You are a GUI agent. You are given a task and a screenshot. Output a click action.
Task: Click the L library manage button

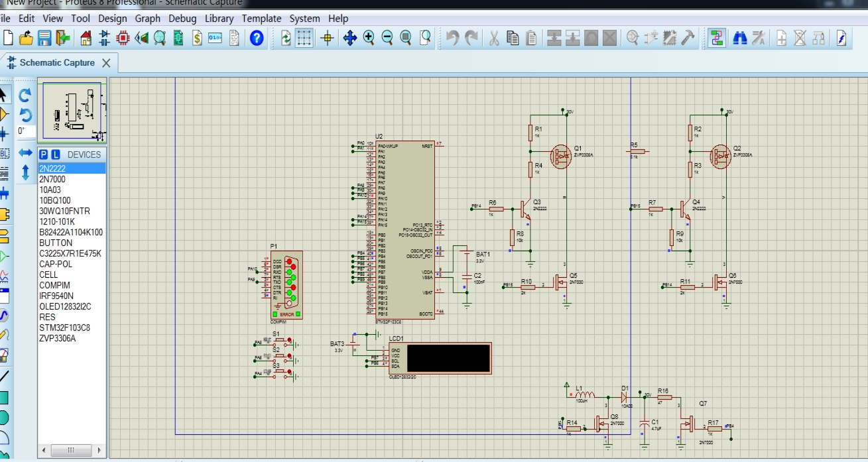point(56,154)
